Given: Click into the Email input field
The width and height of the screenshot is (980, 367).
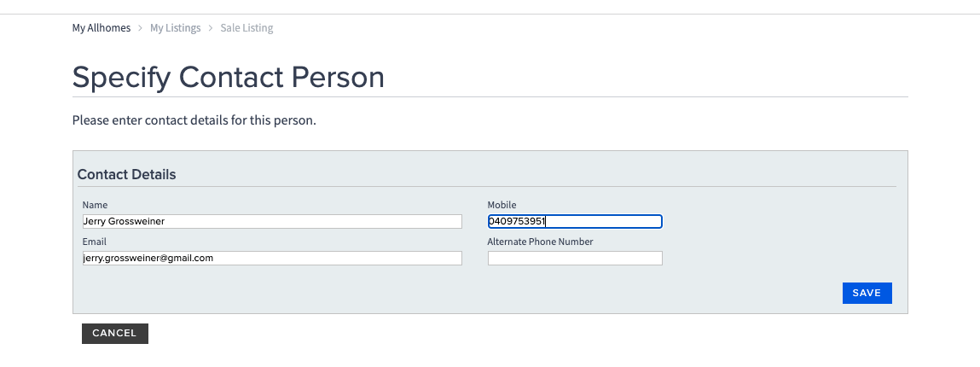Looking at the screenshot, I should [271, 258].
